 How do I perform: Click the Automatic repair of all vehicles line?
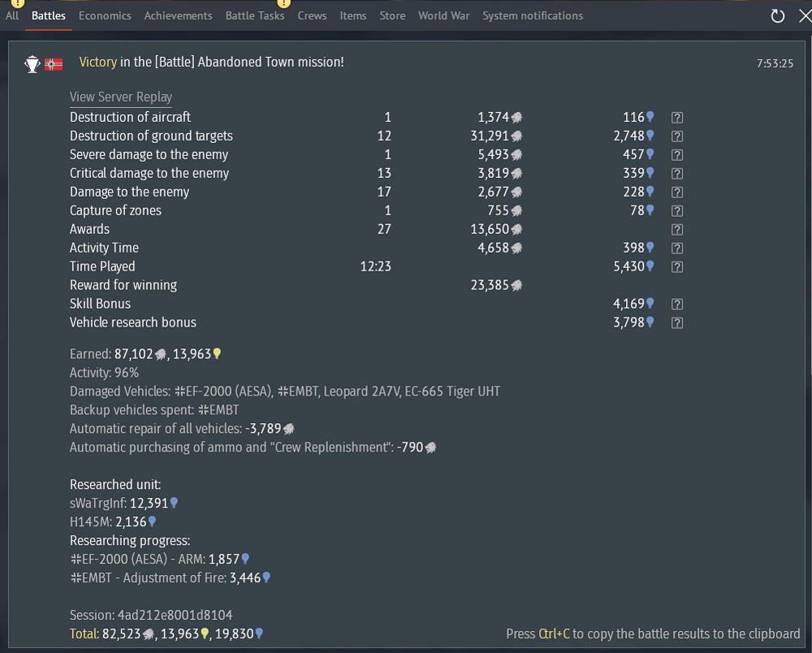click(x=182, y=428)
